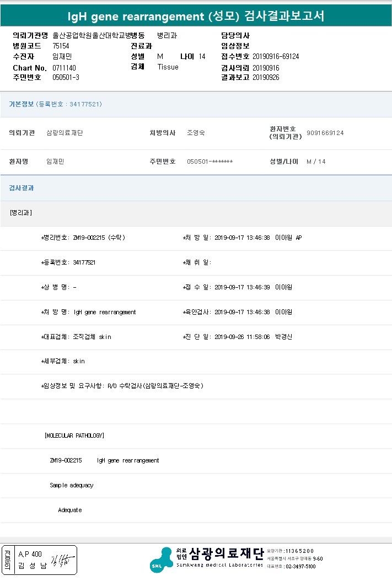Select A.P 400 in the specialist box
392x581 pixels.
click(30, 554)
